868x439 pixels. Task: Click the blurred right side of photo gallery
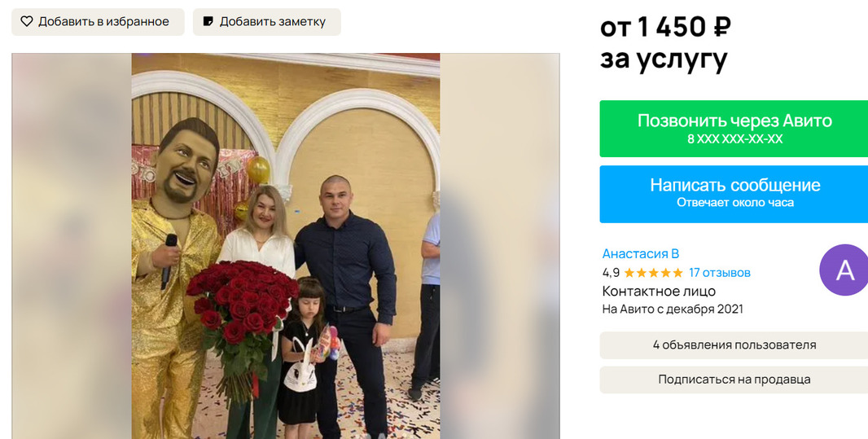click(x=500, y=246)
